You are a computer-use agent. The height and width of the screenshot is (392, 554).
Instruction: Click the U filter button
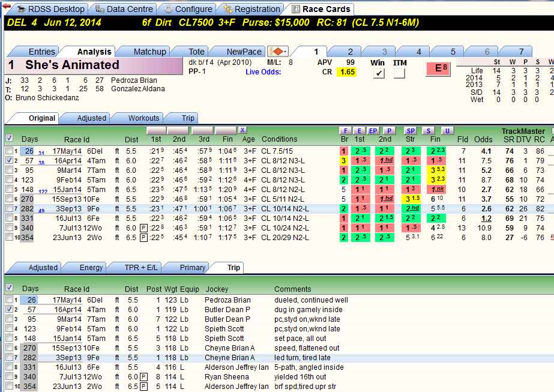(447, 131)
